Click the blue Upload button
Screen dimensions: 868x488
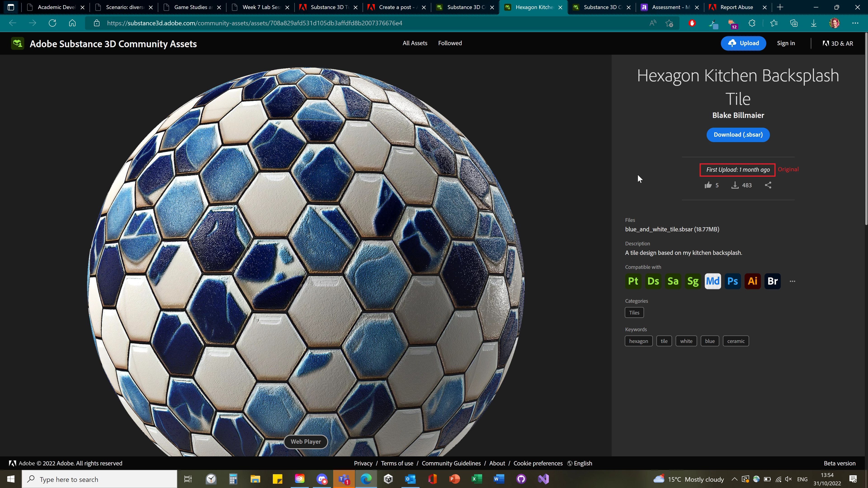[743, 43]
